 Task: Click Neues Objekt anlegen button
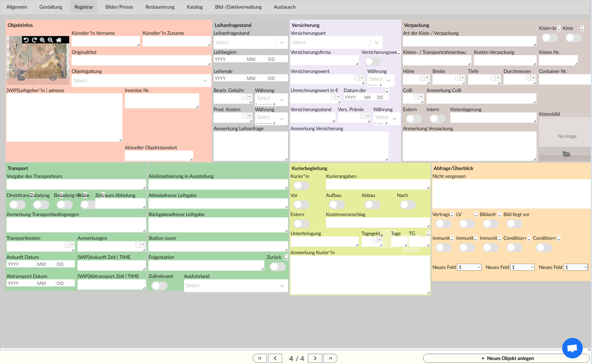(x=507, y=358)
